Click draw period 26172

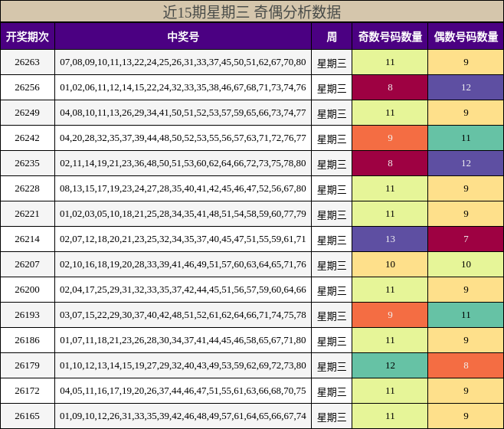click(28, 391)
